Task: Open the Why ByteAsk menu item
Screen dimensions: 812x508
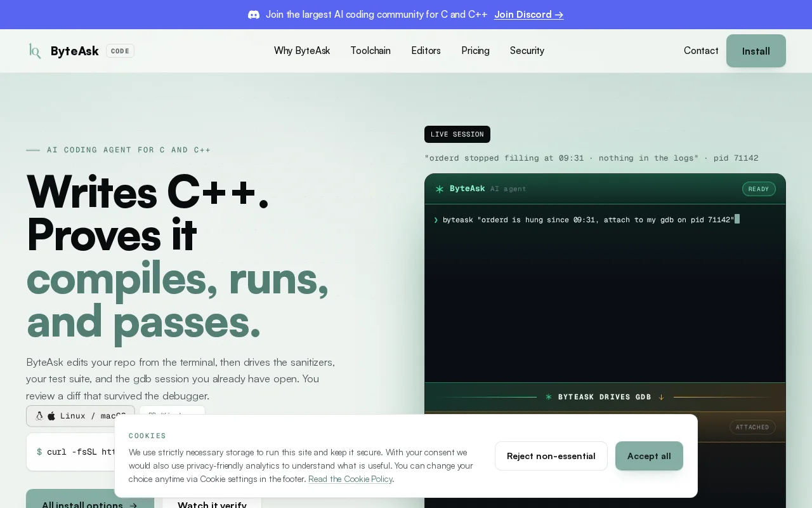Action: pos(302,51)
